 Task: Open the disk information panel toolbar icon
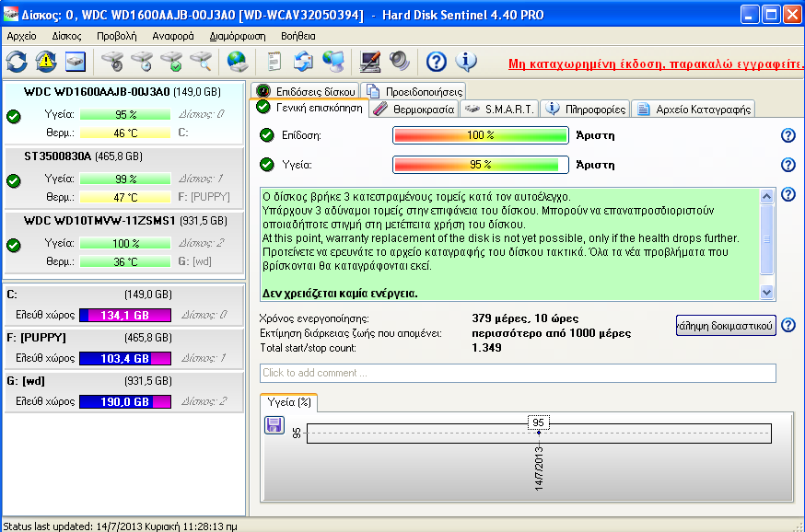tap(75, 62)
